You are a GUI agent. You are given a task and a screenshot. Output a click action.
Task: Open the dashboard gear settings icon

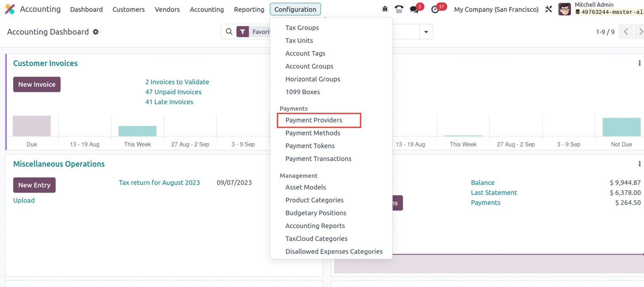[96, 32]
